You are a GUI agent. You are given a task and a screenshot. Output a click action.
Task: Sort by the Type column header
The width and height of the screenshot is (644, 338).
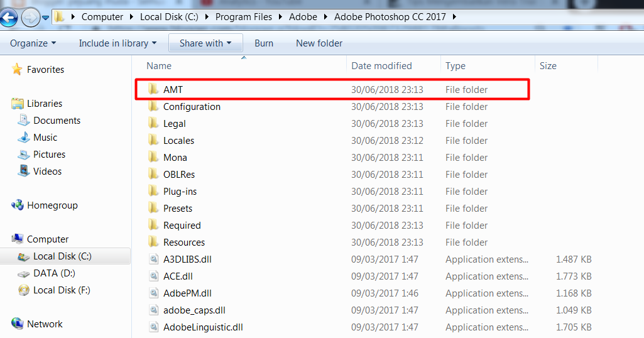point(456,66)
